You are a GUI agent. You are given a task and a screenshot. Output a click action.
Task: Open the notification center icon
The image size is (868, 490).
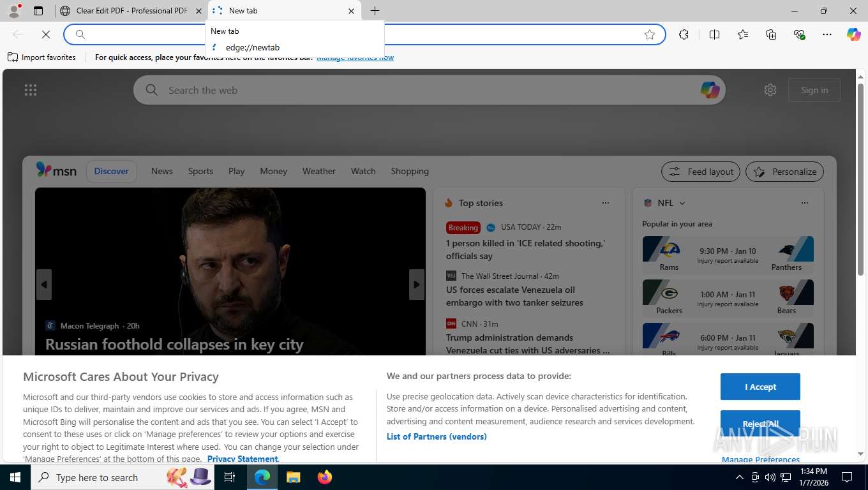[x=847, y=477]
